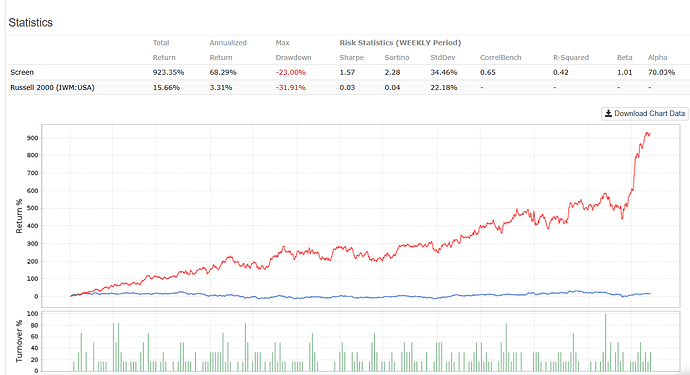690x375 pixels.
Task: Click the Annualized Return column header
Action: point(228,50)
